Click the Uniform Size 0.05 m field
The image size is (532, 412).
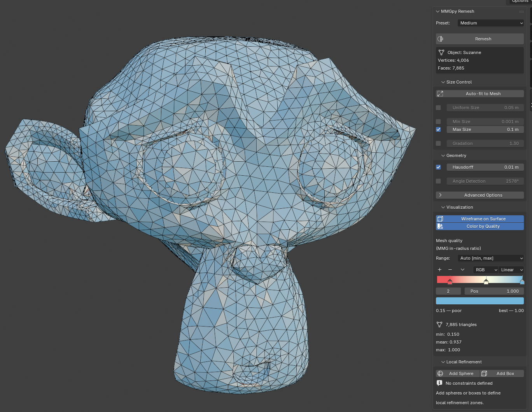(485, 108)
